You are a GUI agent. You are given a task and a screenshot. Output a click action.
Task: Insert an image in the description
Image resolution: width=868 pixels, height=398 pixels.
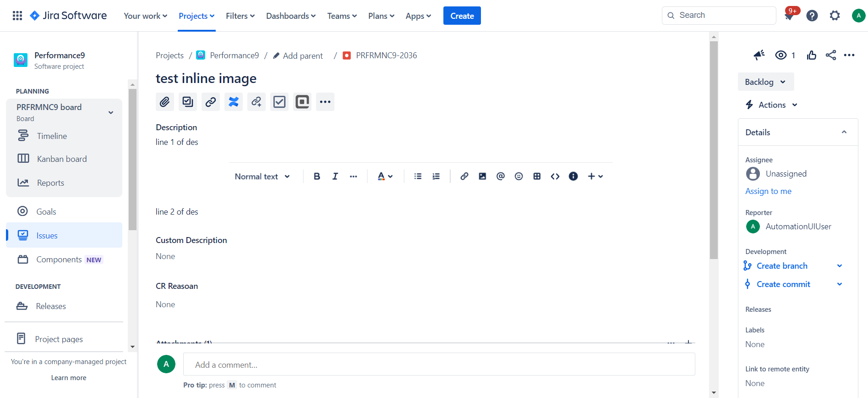tap(482, 177)
